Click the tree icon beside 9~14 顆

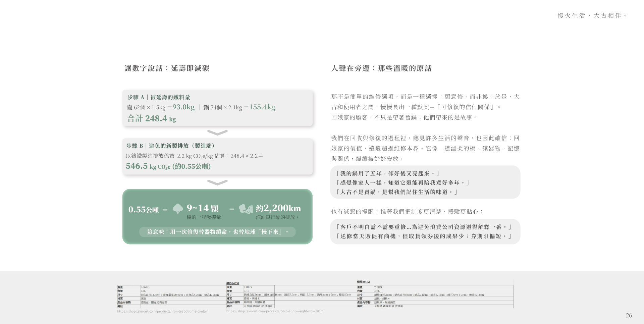[178, 209]
